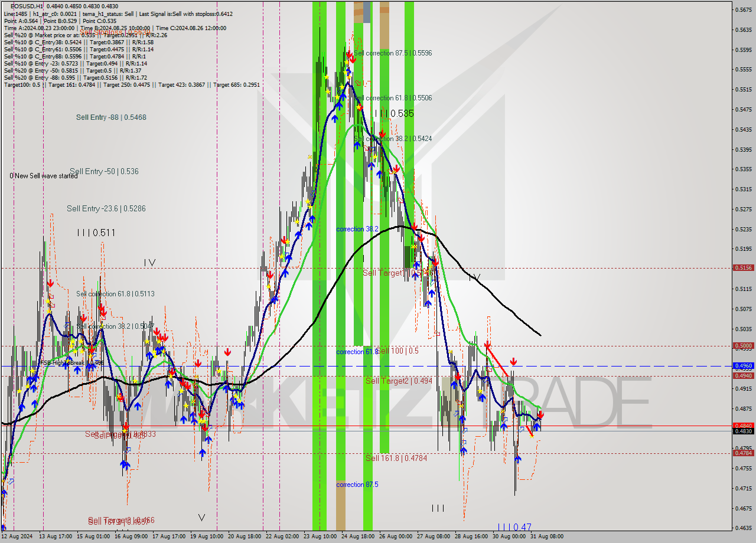
Task: Click the '28 Aug 16:00' time label
Action: pos(472,537)
